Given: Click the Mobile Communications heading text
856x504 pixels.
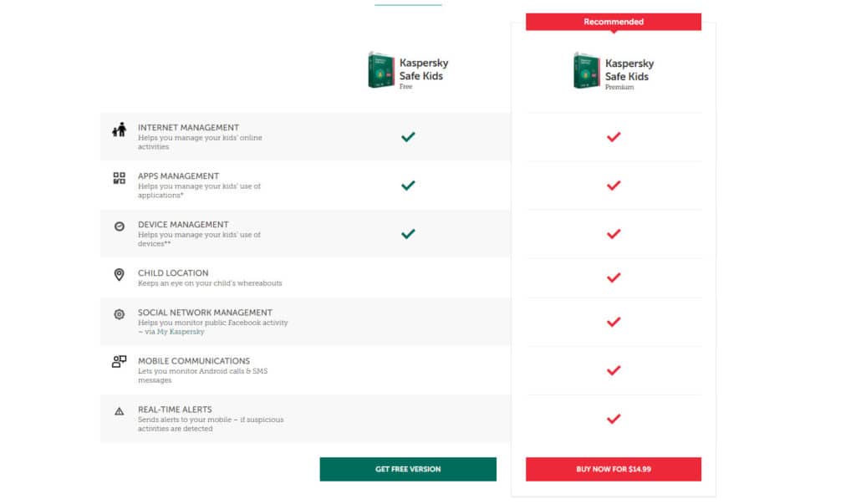Looking at the screenshot, I should tap(194, 361).
